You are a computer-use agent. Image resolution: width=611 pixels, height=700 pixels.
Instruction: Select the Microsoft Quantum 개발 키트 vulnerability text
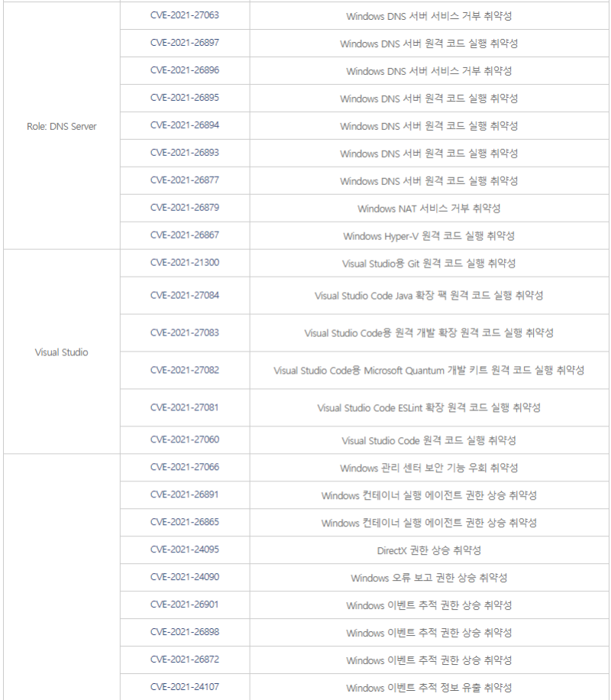tap(428, 371)
